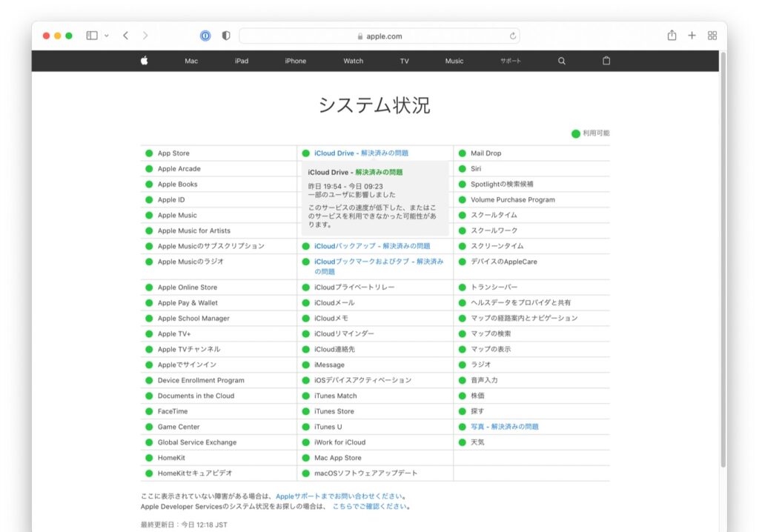Click the Apple Pay & Wallet text
This screenshot has width=759, height=532.
188,302
